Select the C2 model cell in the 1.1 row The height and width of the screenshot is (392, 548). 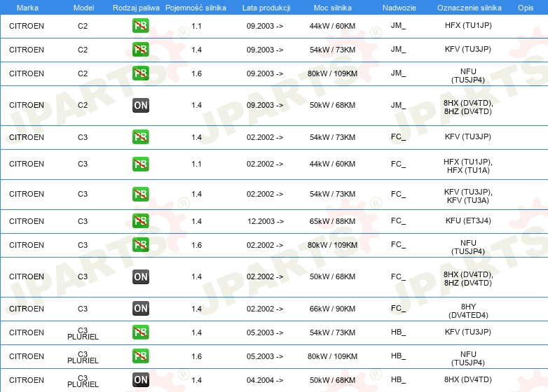click(83, 26)
